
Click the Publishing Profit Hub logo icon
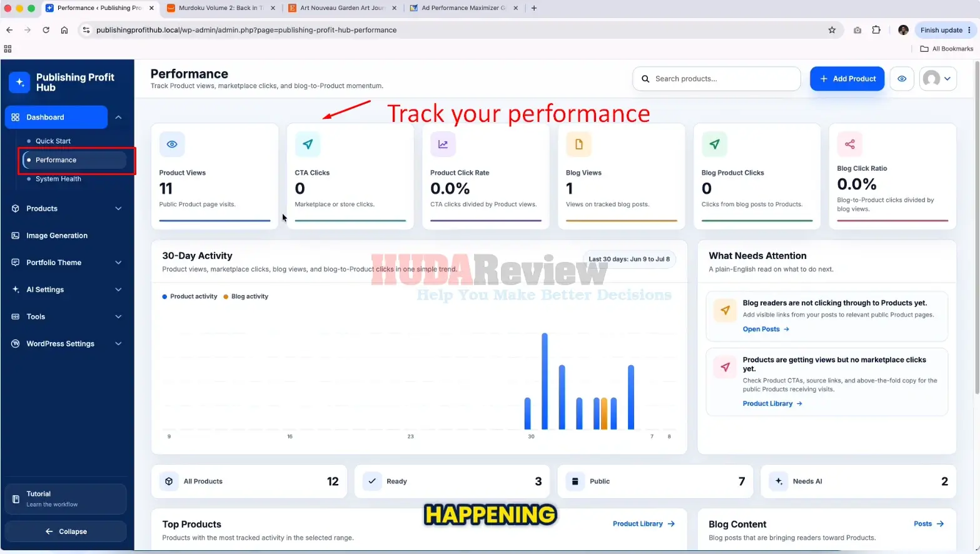pos(19,82)
